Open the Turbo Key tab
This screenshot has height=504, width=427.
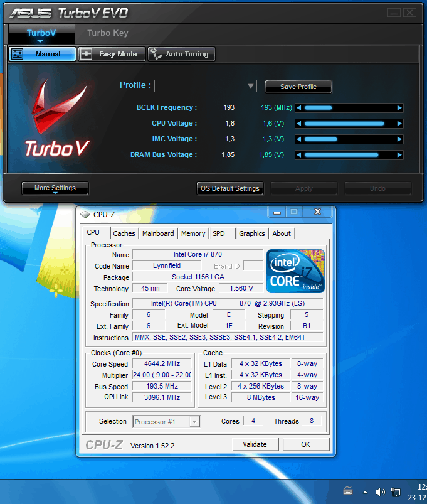coord(108,33)
